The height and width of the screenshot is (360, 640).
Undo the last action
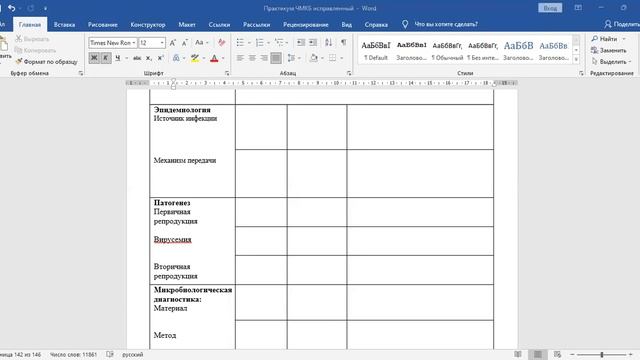(11, 8)
